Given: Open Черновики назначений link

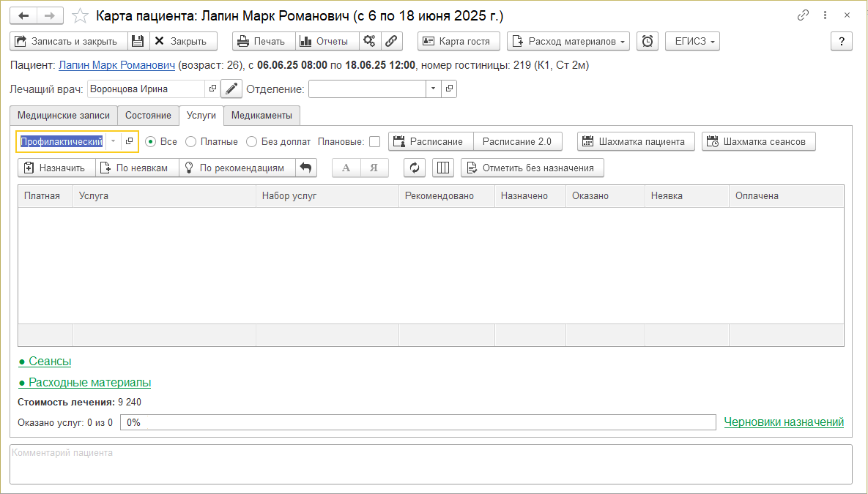Looking at the screenshot, I should tap(784, 422).
